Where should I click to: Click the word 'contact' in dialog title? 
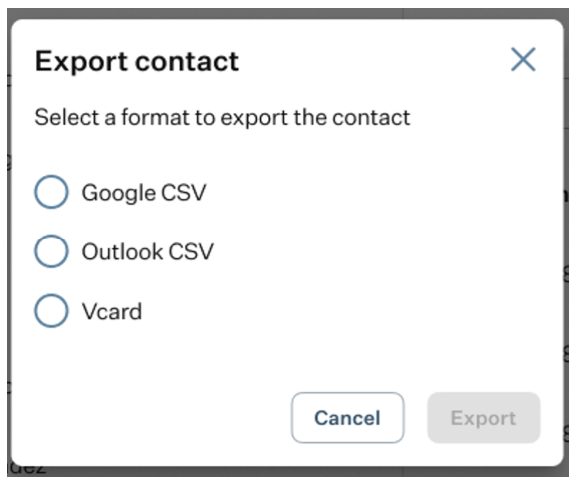(x=187, y=61)
